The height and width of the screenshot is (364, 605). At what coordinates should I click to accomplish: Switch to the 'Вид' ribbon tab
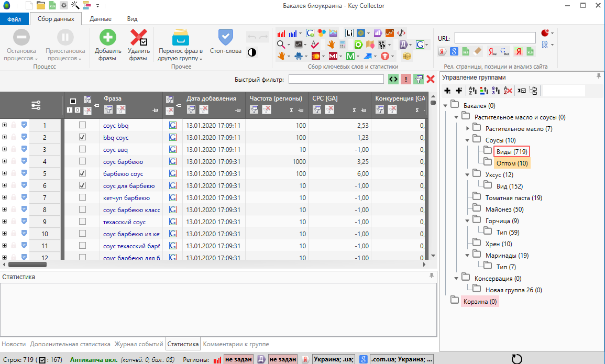(133, 19)
